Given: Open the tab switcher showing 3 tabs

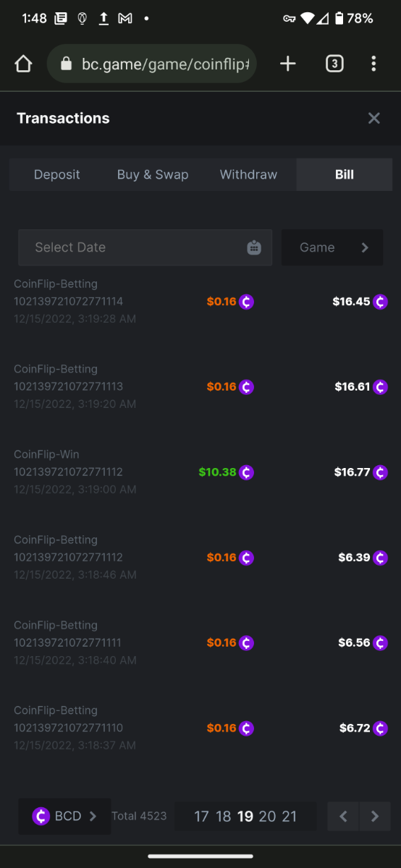Looking at the screenshot, I should 334,64.
